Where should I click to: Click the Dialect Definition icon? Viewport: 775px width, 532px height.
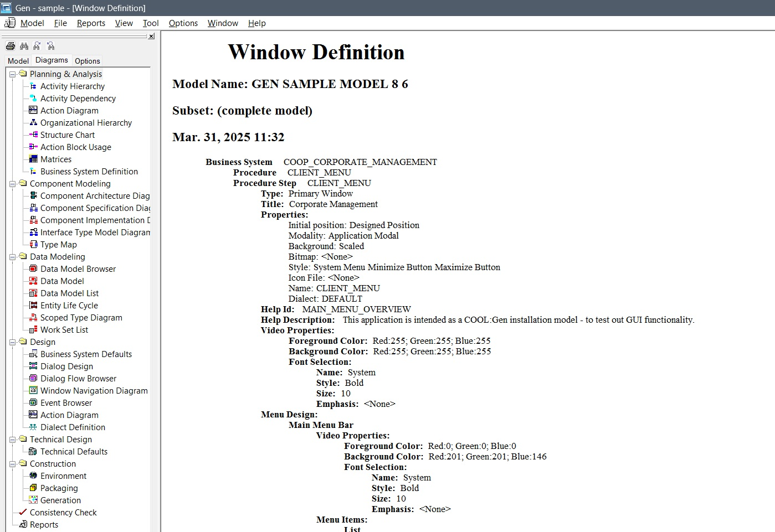tap(33, 427)
